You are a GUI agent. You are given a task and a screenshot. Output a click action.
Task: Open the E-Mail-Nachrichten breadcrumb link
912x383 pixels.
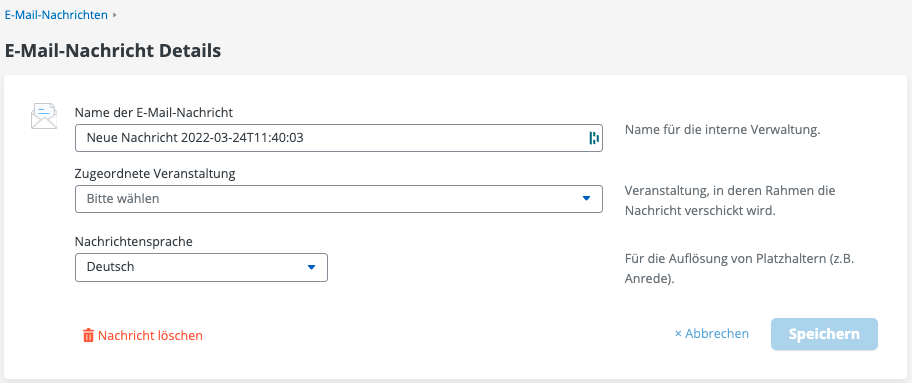coord(56,15)
